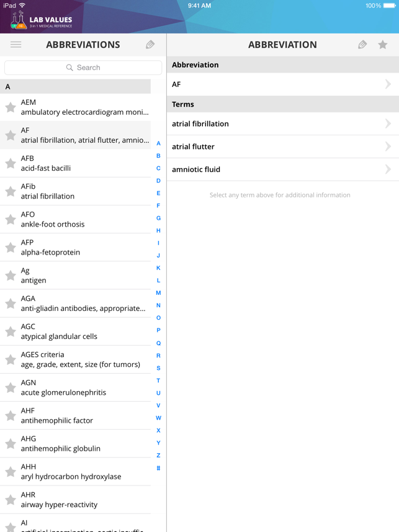Toggle favorite star for AFP entry
The image size is (399, 532).
click(x=11, y=248)
